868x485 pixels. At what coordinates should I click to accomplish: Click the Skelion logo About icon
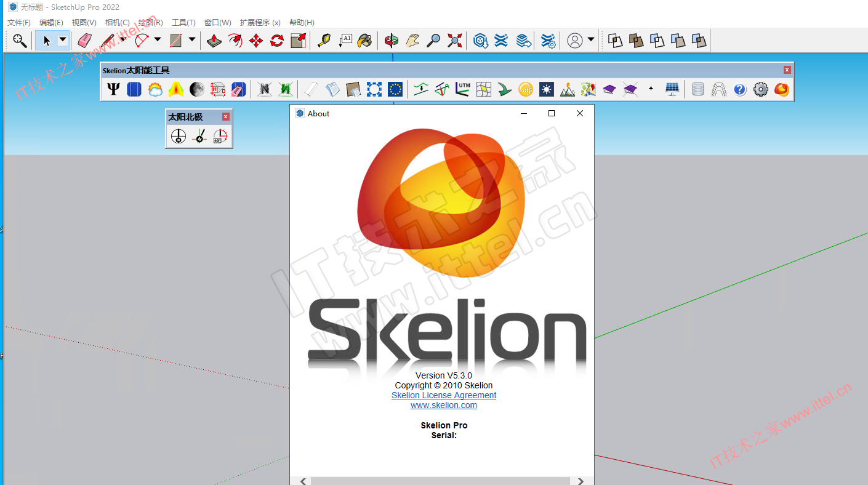pos(782,89)
